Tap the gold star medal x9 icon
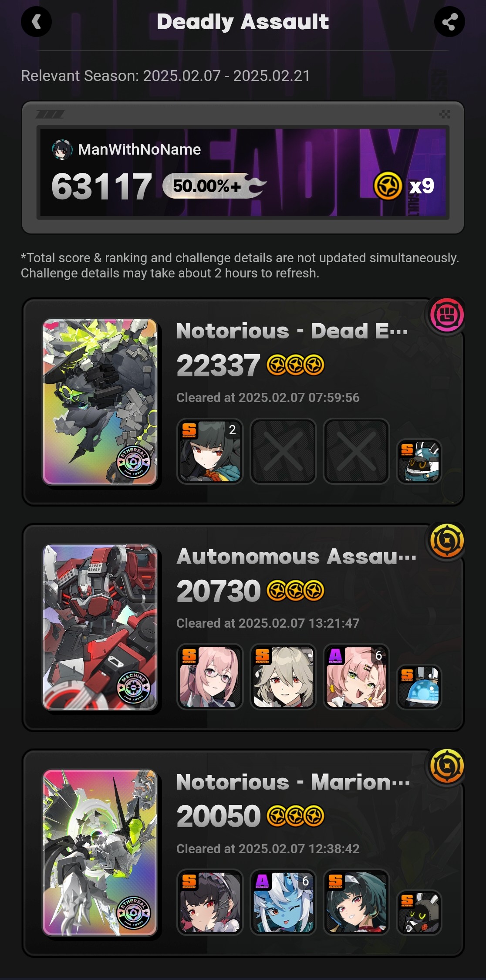Viewport: 486px width, 980px height. [388, 186]
